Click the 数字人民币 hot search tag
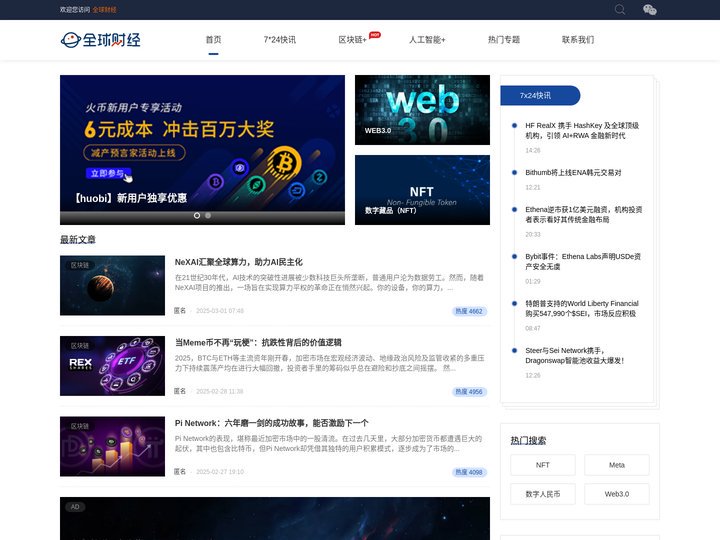Viewport: 720px width, 540px height. coord(543,494)
